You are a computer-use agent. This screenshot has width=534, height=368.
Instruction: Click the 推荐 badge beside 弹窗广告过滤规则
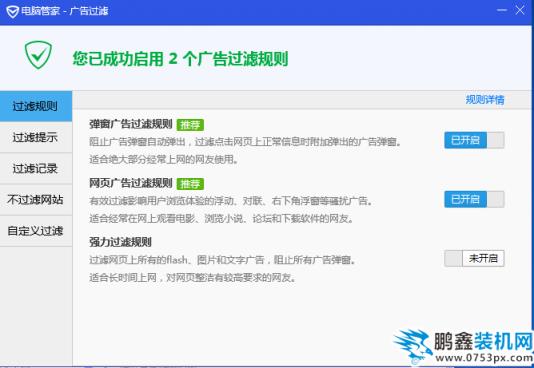[x=190, y=125]
